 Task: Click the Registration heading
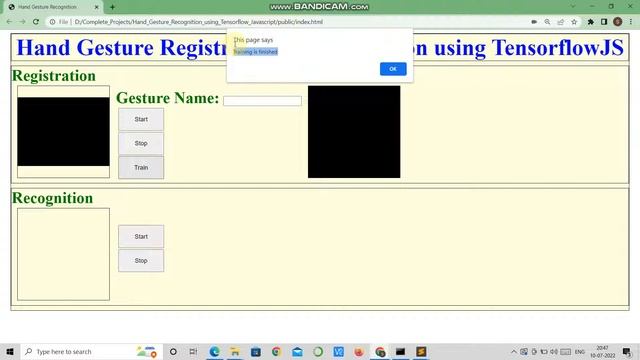coord(54,76)
